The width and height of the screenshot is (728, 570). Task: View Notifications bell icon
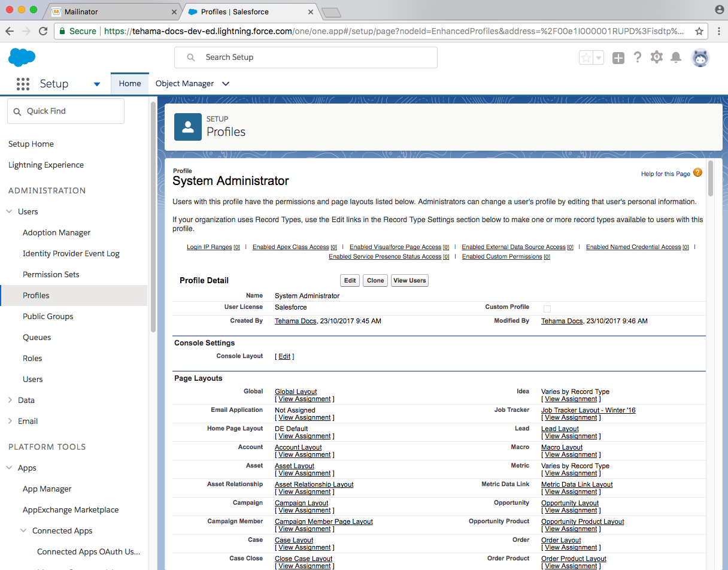(x=676, y=57)
